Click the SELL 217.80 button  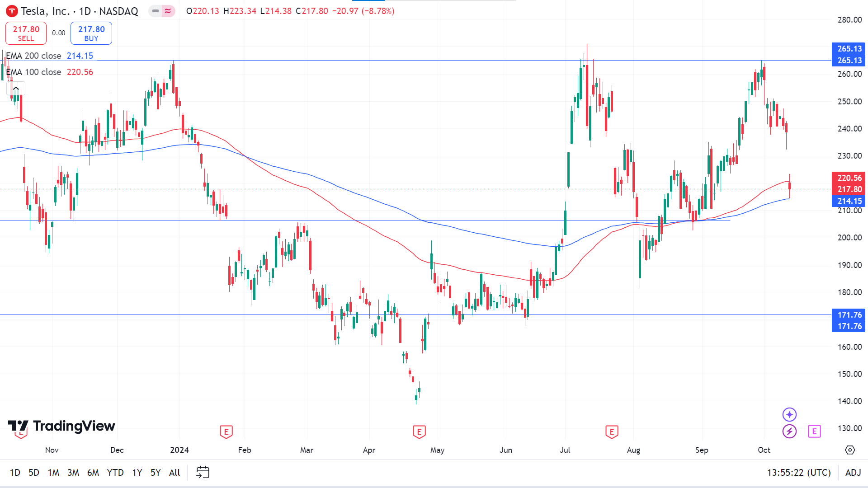(26, 33)
